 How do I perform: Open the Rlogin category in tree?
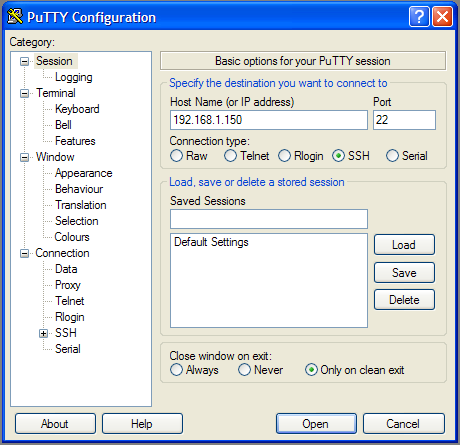click(x=70, y=317)
